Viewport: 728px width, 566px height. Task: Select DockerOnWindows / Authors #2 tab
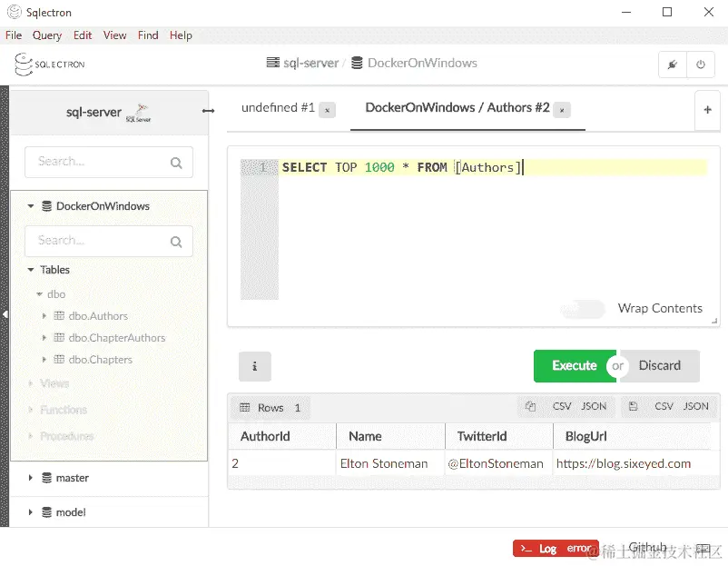pyautogui.click(x=457, y=108)
